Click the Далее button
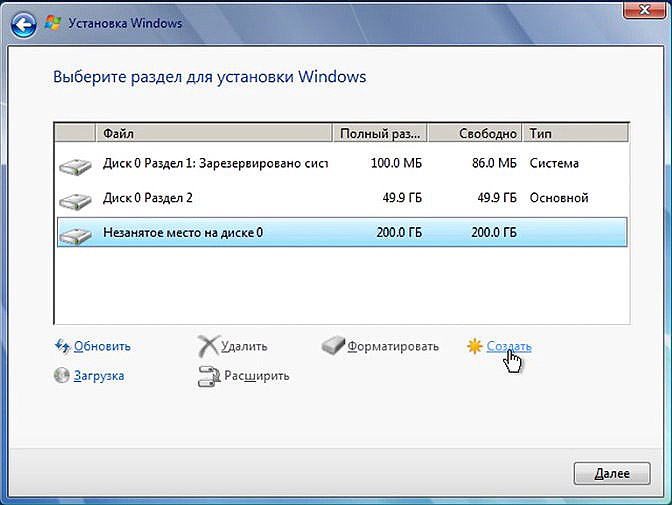Image resolution: width=672 pixels, height=505 pixels. (x=612, y=473)
